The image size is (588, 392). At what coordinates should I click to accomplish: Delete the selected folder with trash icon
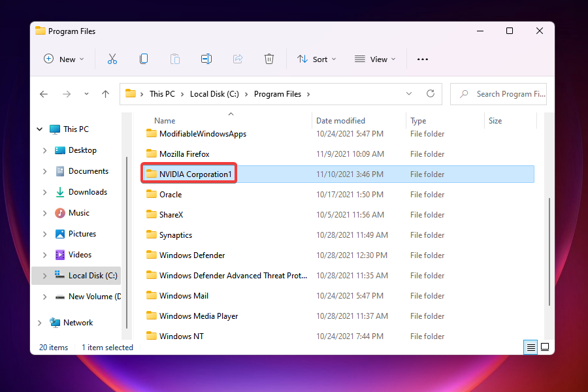[269, 59]
